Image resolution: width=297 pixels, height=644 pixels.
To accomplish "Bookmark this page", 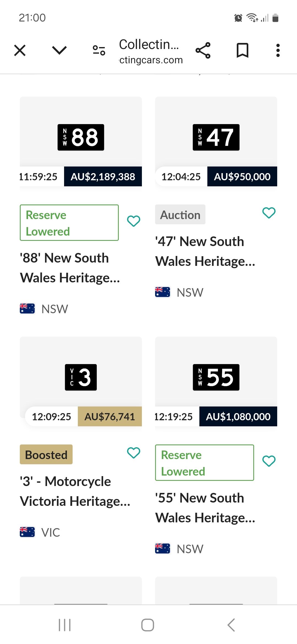I will point(243,50).
